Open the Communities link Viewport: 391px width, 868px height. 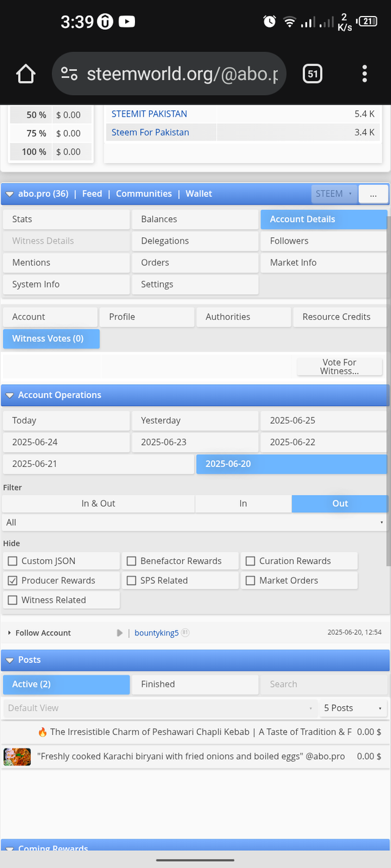coord(144,193)
